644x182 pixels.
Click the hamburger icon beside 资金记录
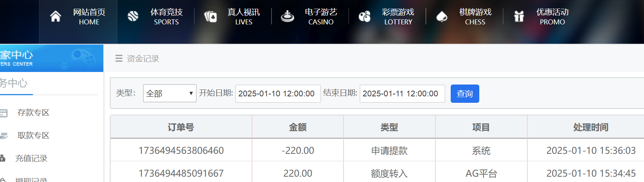119,58
